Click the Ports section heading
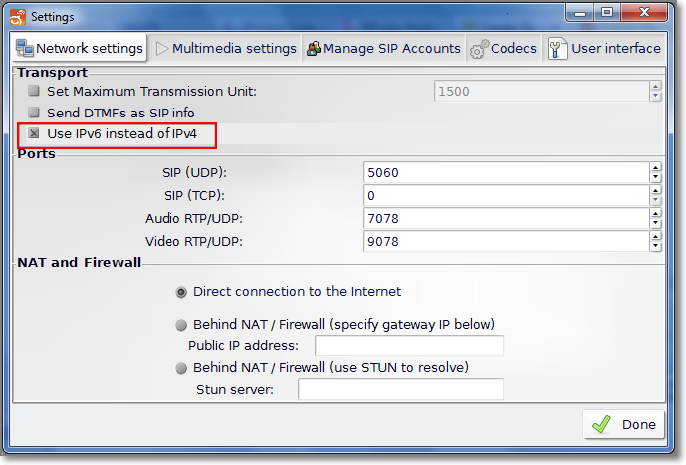This screenshot has width=686, height=465. (x=36, y=154)
